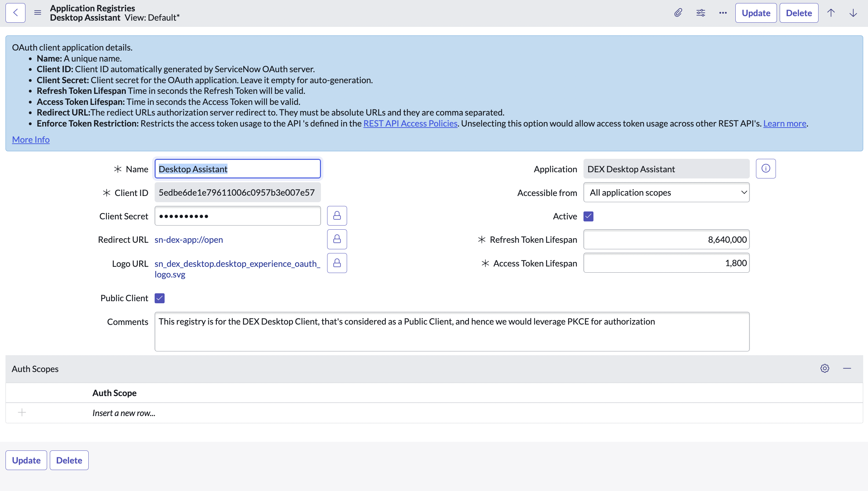Viewport: 868px width, 491px height.
Task: Click the Auth Scope column header
Action: (114, 393)
